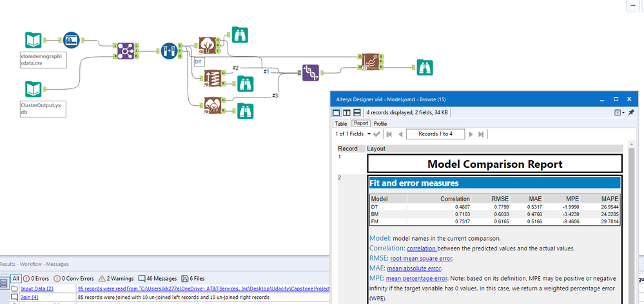The image size is (644, 304).
Task: Go to previous records page
Action: [x=400, y=134]
